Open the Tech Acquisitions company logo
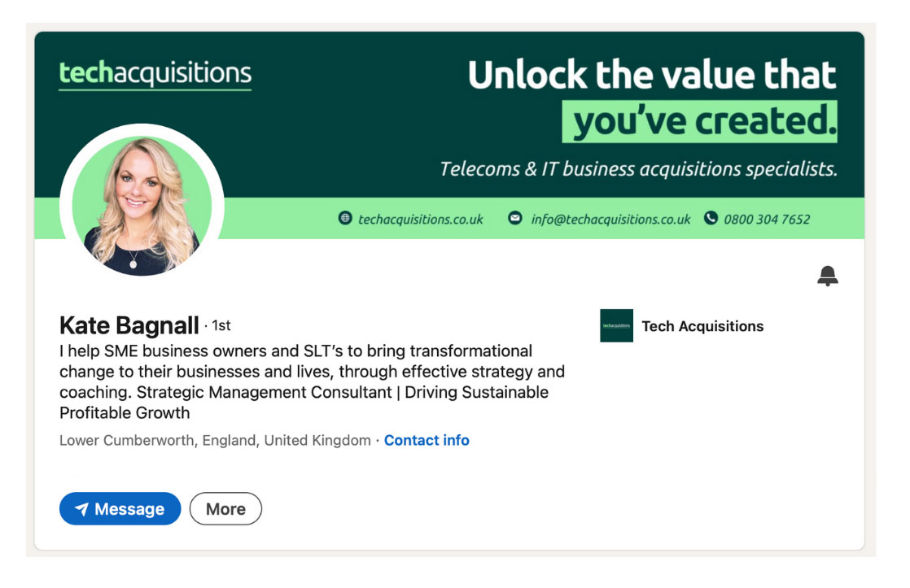Viewport: 910px width, 588px height. click(x=616, y=325)
